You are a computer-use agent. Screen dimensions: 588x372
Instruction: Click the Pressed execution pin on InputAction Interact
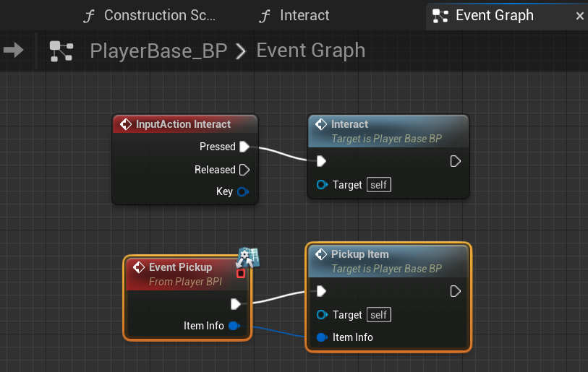[x=244, y=147]
